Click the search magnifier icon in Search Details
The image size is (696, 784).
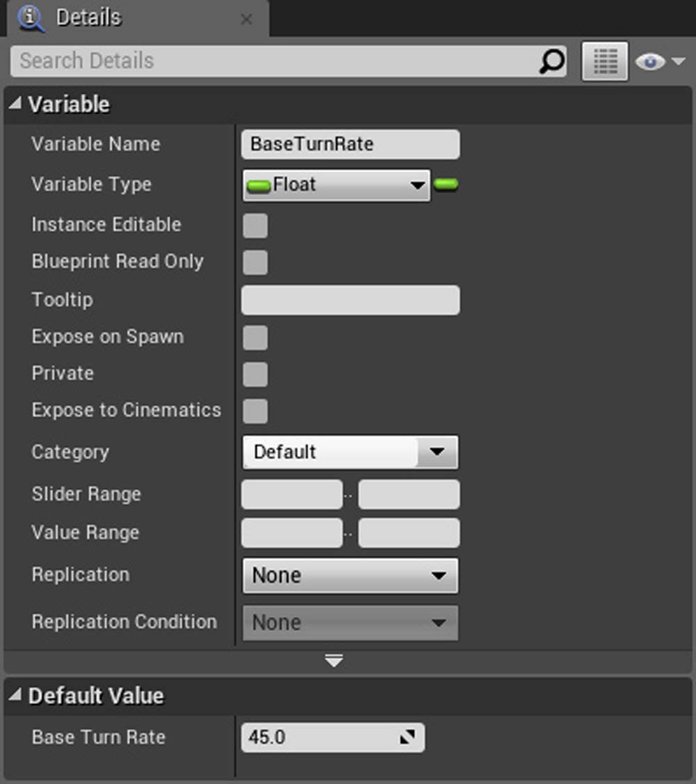(x=552, y=61)
